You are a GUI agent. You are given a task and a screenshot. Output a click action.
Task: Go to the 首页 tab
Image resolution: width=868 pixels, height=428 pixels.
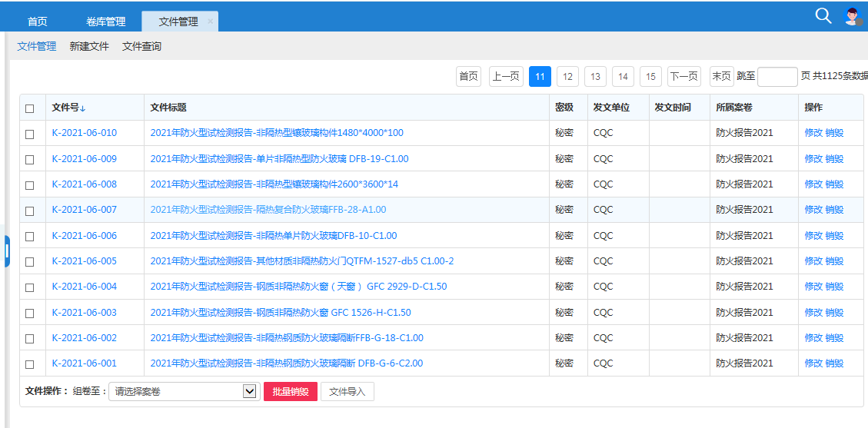[x=37, y=22]
